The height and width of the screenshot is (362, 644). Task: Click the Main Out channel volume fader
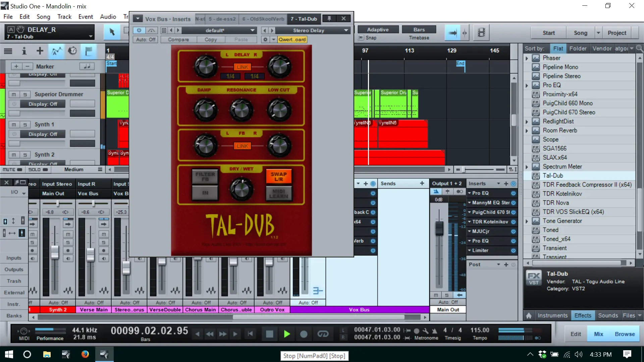[439, 228]
